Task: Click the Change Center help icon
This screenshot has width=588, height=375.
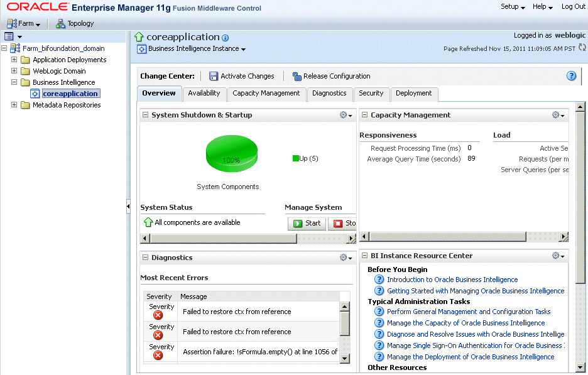Action: pyautogui.click(x=571, y=76)
